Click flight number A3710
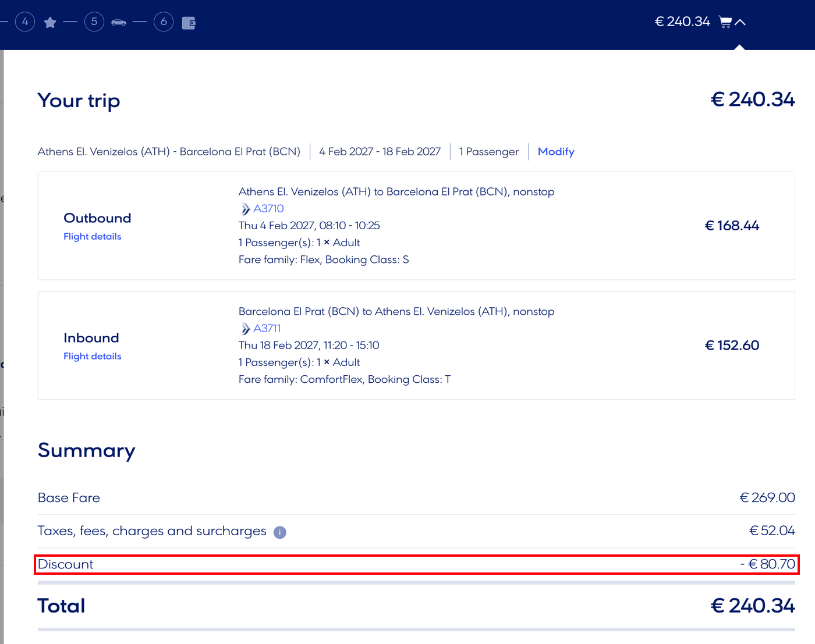The width and height of the screenshot is (815, 644). point(269,208)
